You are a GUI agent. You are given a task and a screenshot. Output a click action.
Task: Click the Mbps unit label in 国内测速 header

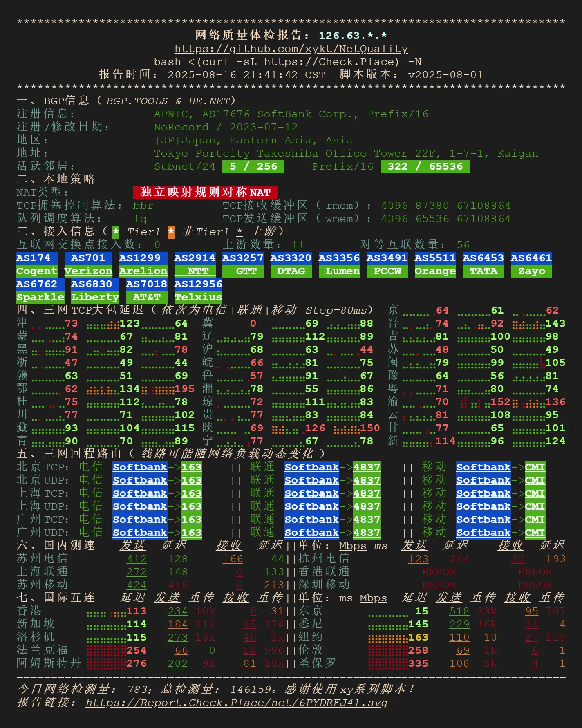point(353,546)
